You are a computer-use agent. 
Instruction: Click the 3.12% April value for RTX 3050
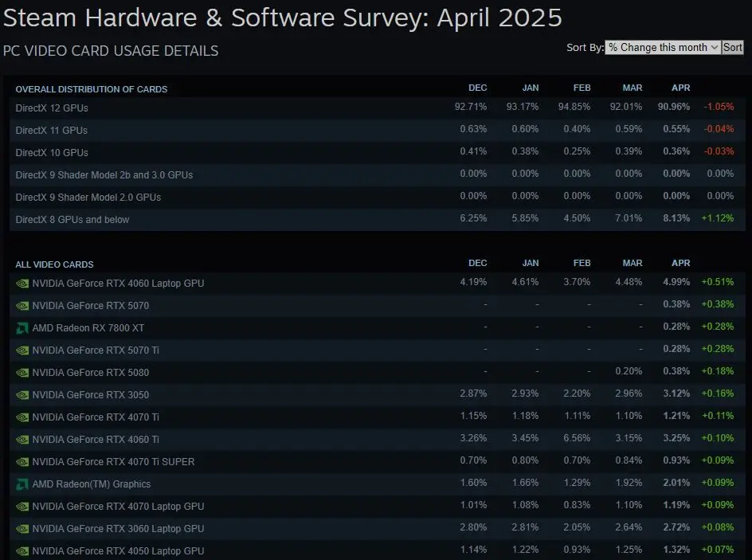pos(676,394)
